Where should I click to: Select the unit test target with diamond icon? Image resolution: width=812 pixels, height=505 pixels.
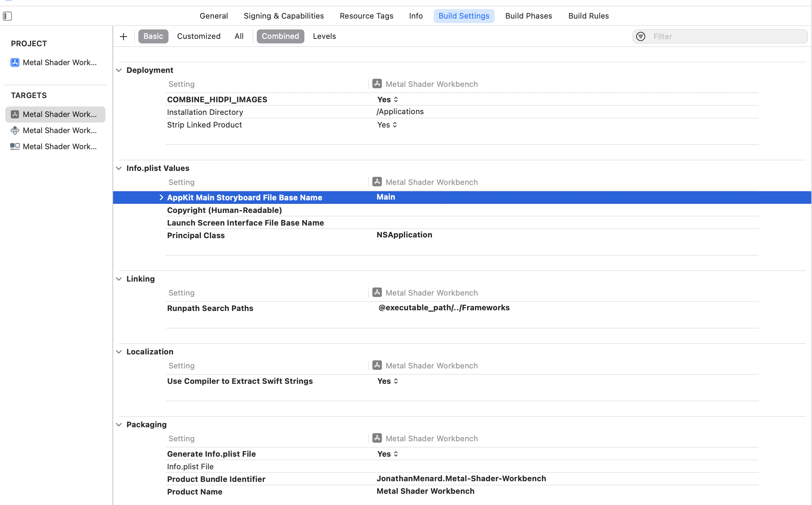click(15, 131)
